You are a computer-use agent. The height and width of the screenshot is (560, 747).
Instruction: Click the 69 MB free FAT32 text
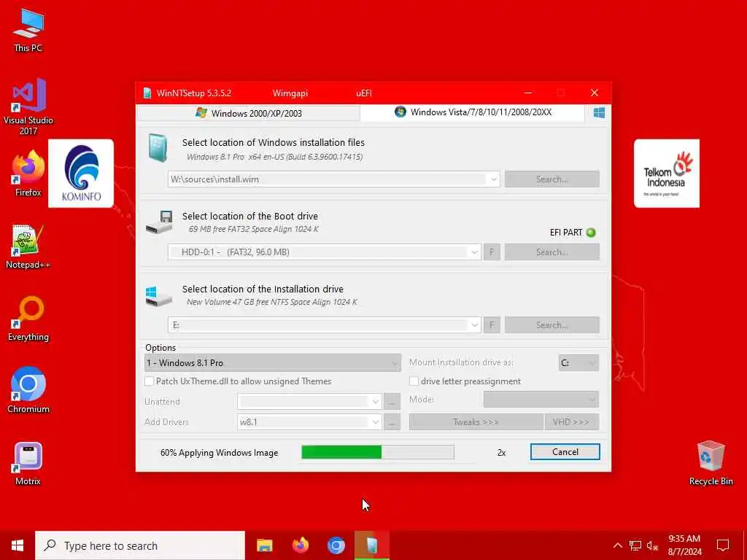pos(253,229)
